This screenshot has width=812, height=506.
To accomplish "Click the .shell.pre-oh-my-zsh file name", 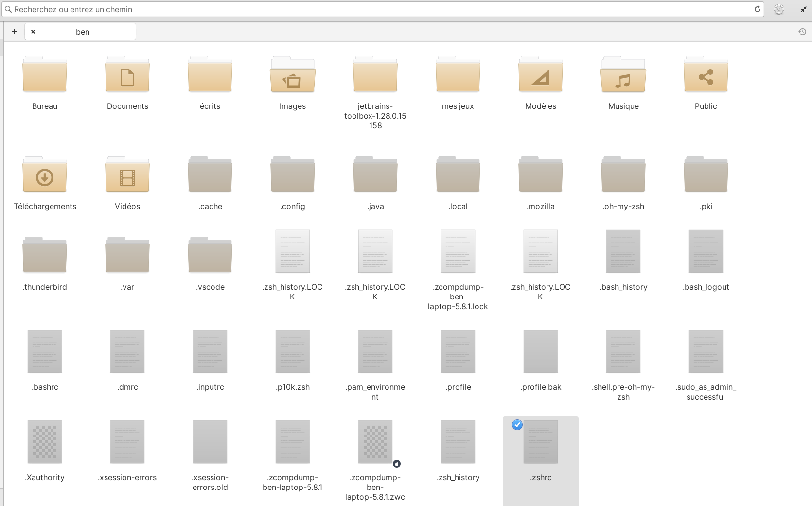I will coord(623,392).
